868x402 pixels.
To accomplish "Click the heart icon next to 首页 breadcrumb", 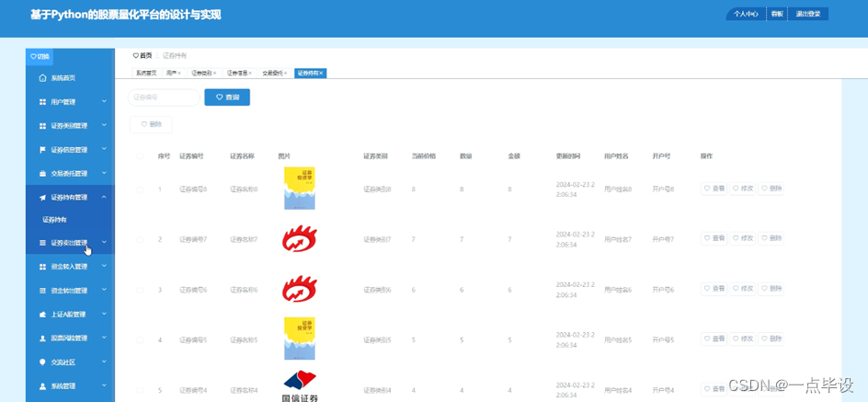I will [x=136, y=55].
